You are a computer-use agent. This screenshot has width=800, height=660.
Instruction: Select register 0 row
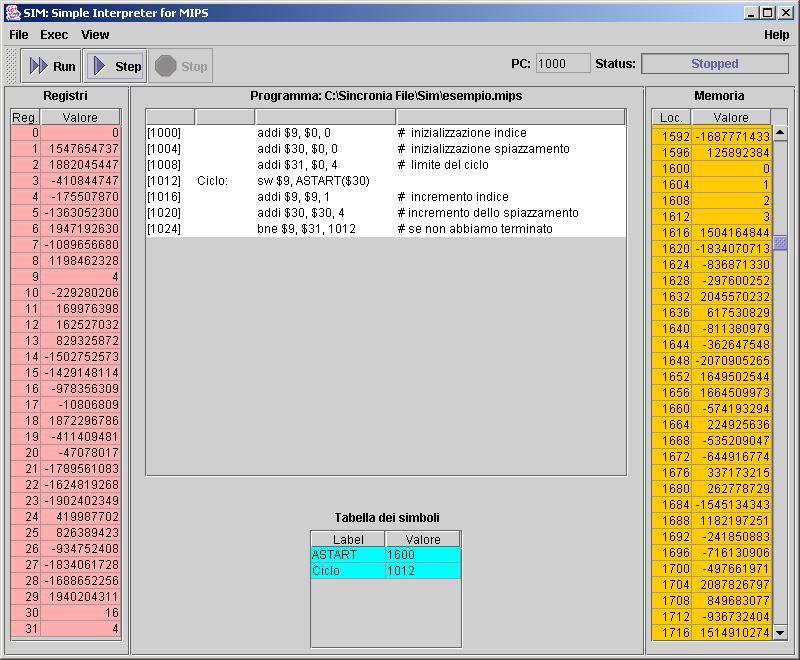point(65,133)
